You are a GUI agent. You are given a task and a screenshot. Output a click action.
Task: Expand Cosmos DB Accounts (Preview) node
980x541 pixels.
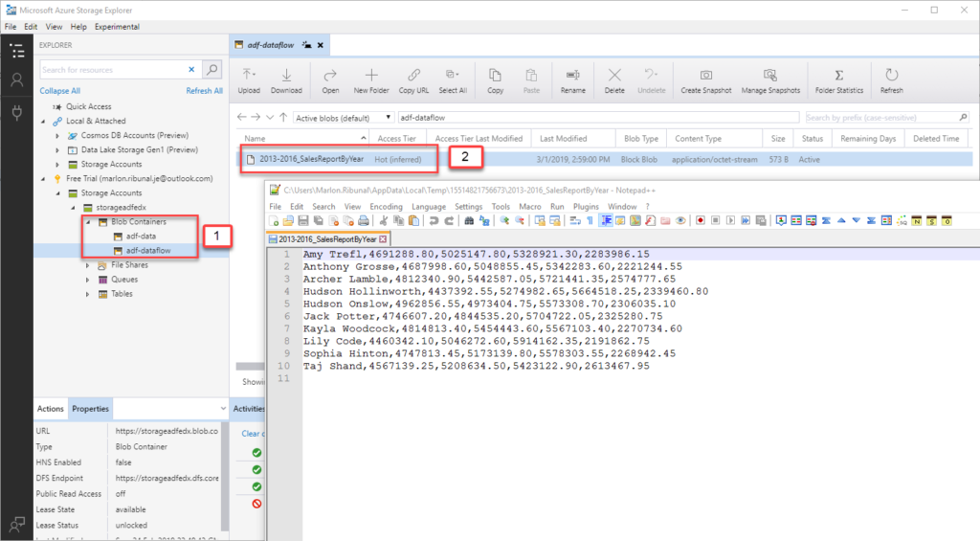tap(57, 136)
